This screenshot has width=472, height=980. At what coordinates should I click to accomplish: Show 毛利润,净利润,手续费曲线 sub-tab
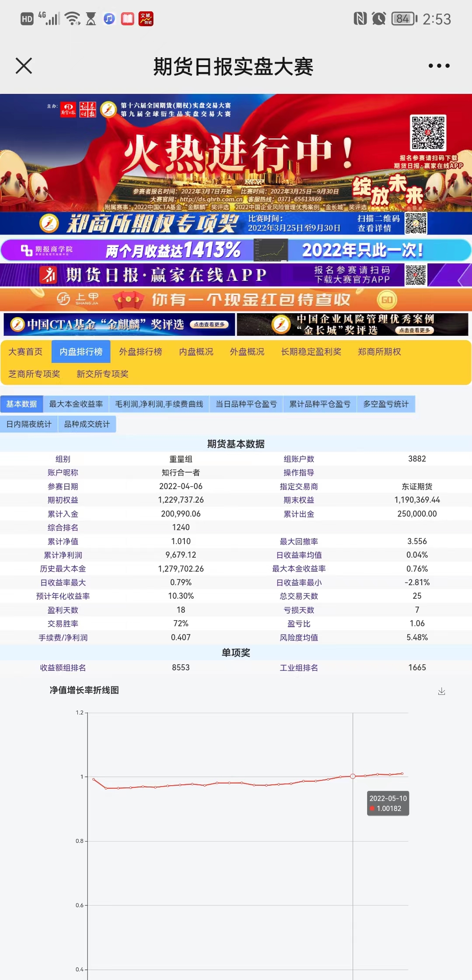tap(159, 404)
